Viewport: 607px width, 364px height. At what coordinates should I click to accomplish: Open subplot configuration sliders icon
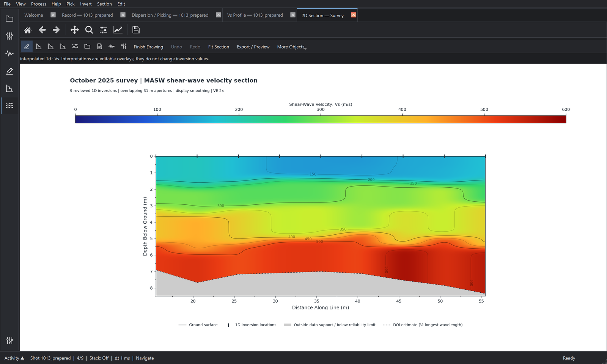(x=104, y=30)
